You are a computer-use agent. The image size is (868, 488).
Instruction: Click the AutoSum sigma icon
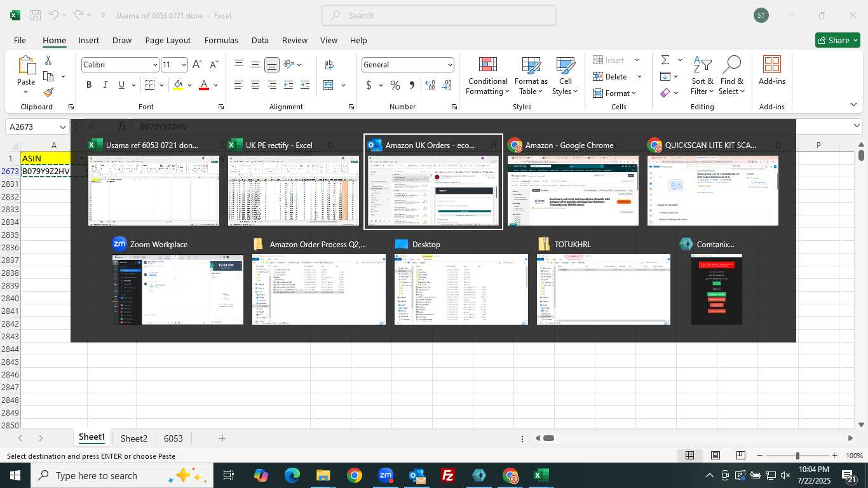pyautogui.click(x=665, y=60)
